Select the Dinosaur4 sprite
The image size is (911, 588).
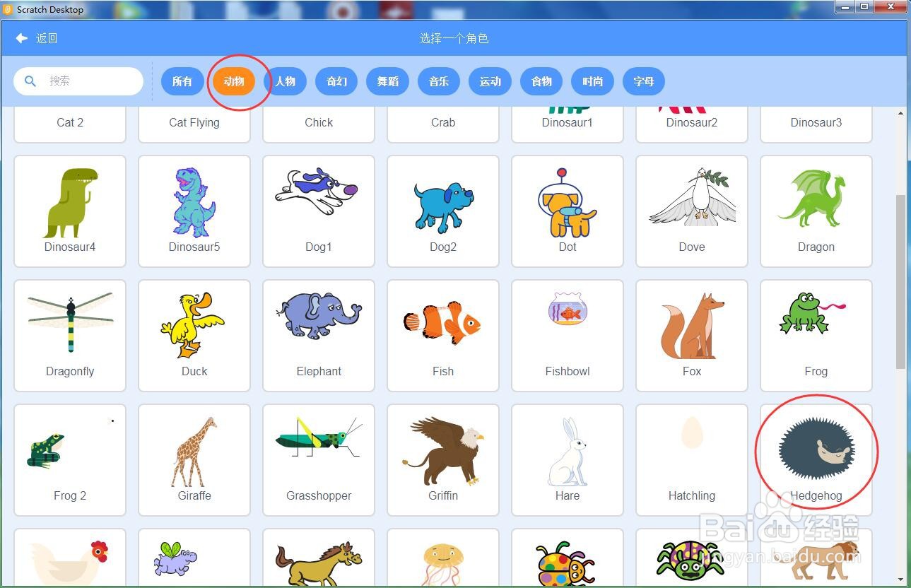70,211
